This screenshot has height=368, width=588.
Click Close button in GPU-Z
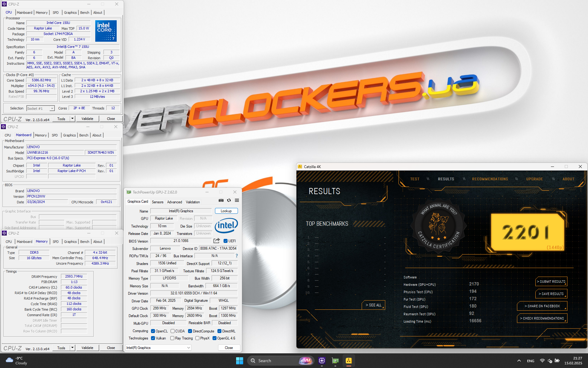tap(229, 347)
